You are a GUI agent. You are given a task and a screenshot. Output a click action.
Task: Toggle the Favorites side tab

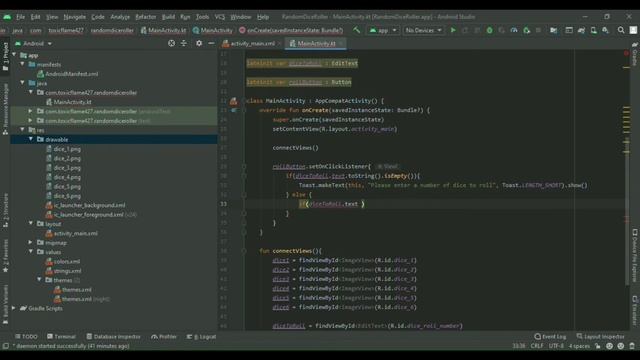tap(5, 256)
